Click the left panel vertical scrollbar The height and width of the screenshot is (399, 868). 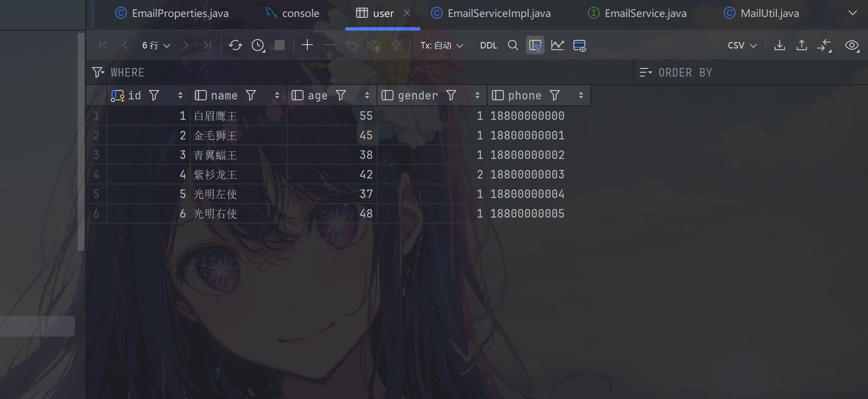point(81,141)
